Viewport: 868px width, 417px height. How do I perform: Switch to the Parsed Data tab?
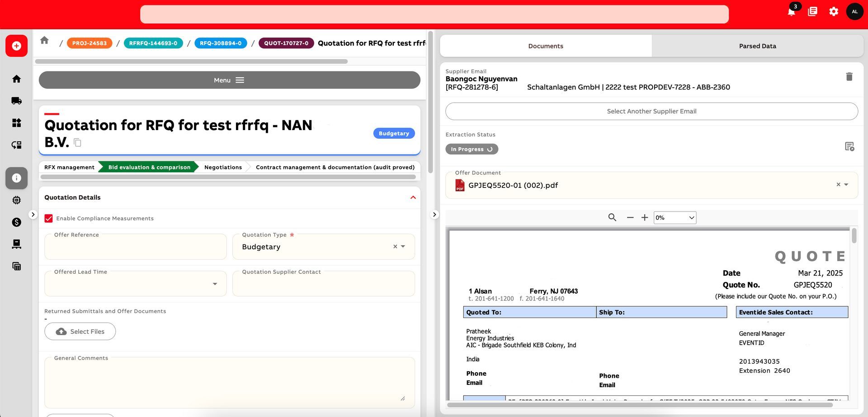(x=757, y=46)
